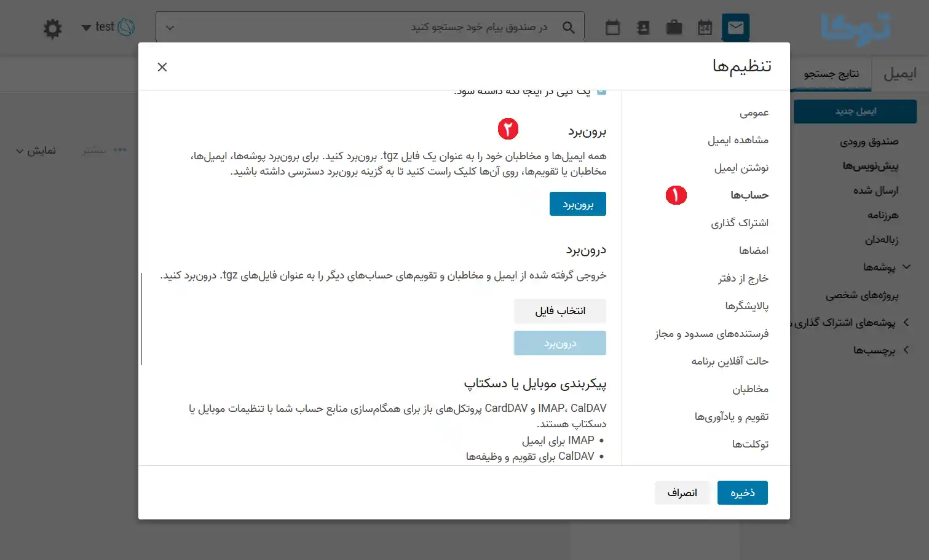The width and height of the screenshot is (929, 560).
Task: Switch to ایمیل tab
Action: pos(900,74)
